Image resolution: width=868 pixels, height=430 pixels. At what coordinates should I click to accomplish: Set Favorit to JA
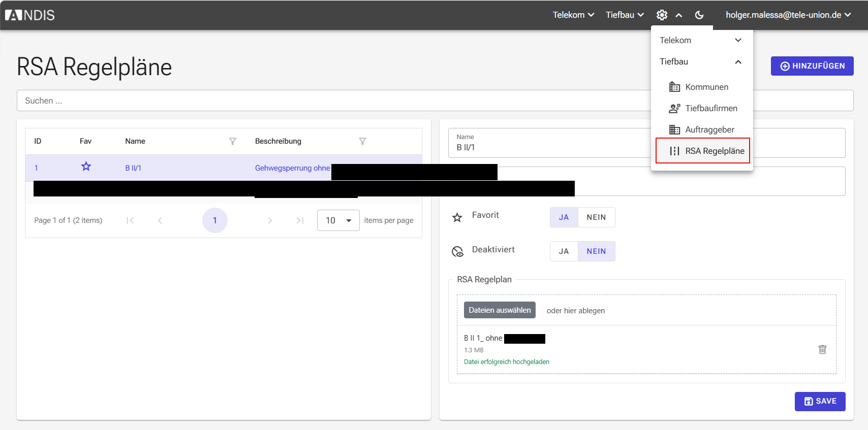point(564,217)
